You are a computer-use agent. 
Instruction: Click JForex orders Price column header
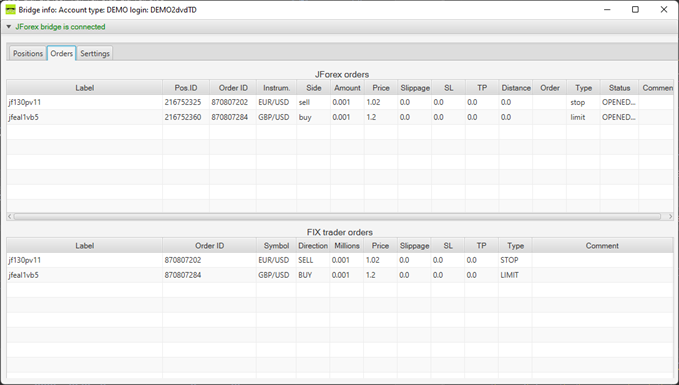(381, 88)
